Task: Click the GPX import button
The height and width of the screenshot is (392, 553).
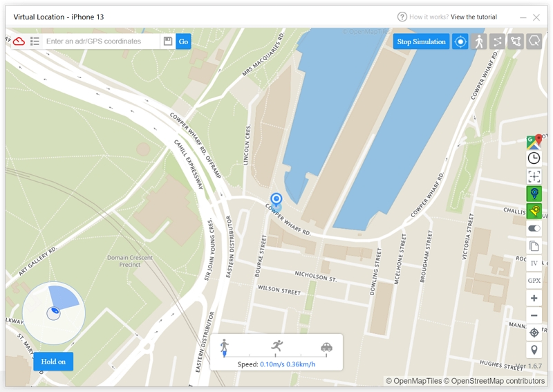Action: click(534, 281)
